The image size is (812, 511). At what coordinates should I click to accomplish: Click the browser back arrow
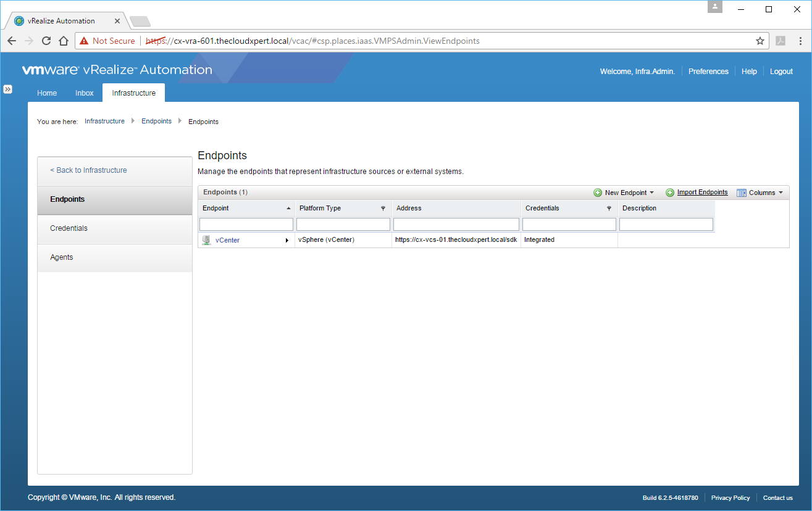click(12, 41)
